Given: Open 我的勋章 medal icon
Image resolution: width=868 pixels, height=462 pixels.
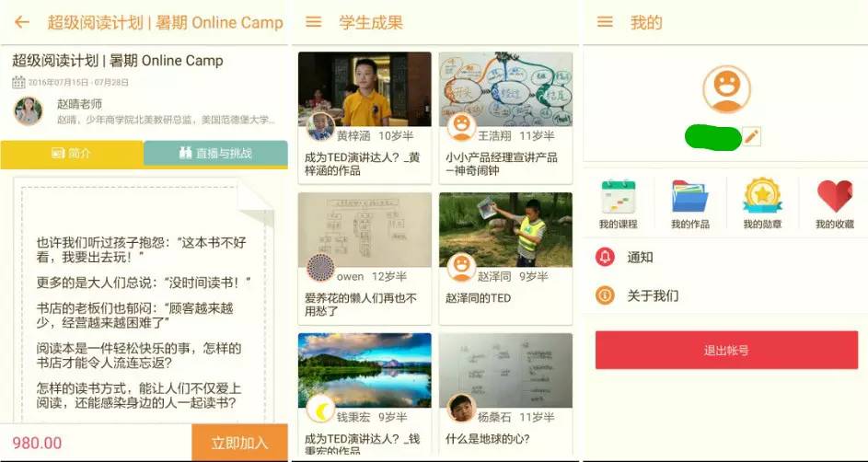Looking at the screenshot, I should click(x=762, y=195).
